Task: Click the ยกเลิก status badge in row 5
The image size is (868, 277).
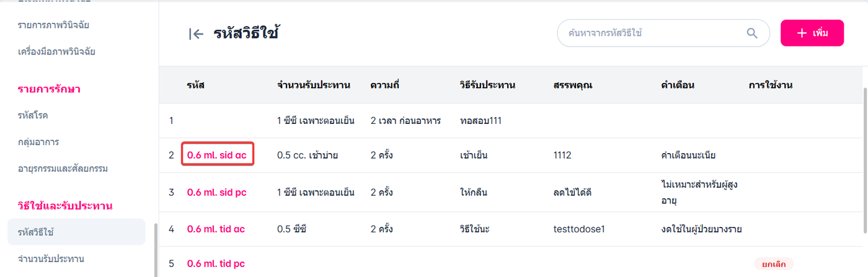Action: (774, 264)
